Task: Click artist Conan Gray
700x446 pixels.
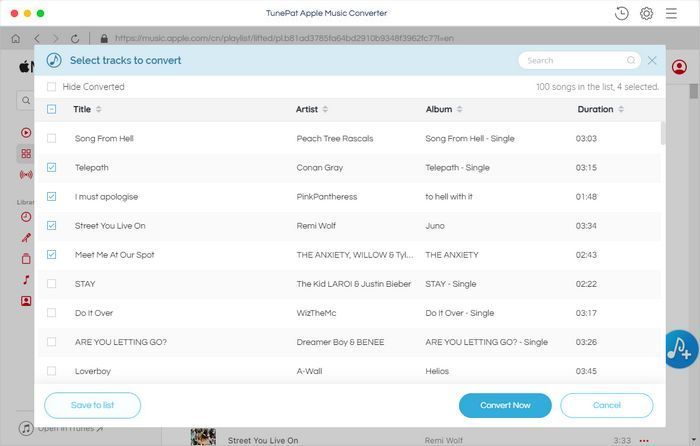Action: pos(320,167)
